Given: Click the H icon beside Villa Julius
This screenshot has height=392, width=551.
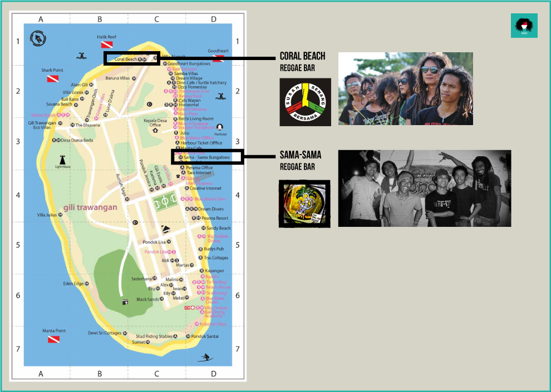Looking at the screenshot, I should coord(61,215).
